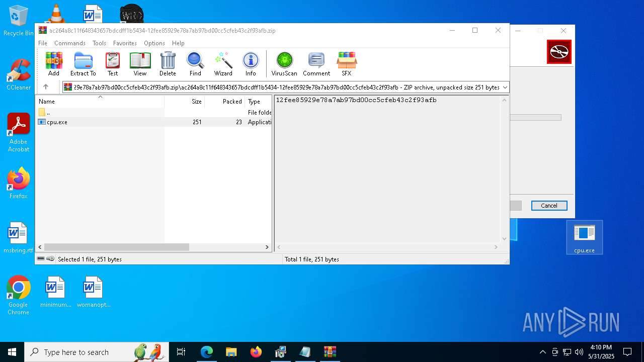Image resolution: width=644 pixels, height=362 pixels.
Task: Open the Find tool
Action: click(x=195, y=64)
